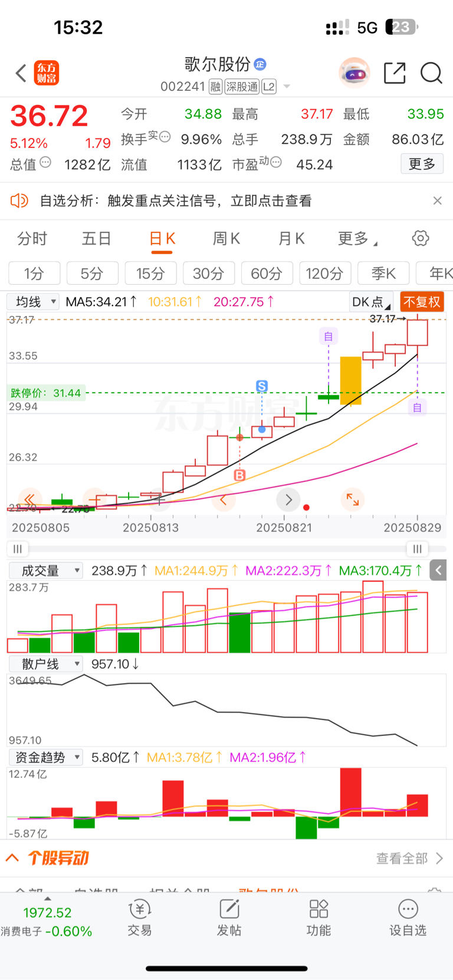
Task: Tap the back arrow icon
Action: tap(21, 74)
